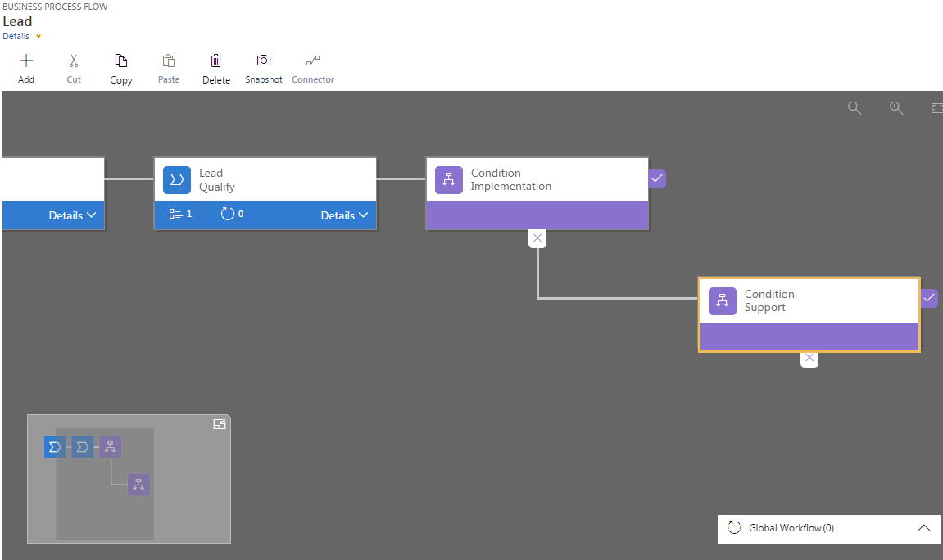Click checkmark branch on Condition Support
Image resolution: width=943 pixels, height=560 pixels.
pyautogui.click(x=929, y=299)
